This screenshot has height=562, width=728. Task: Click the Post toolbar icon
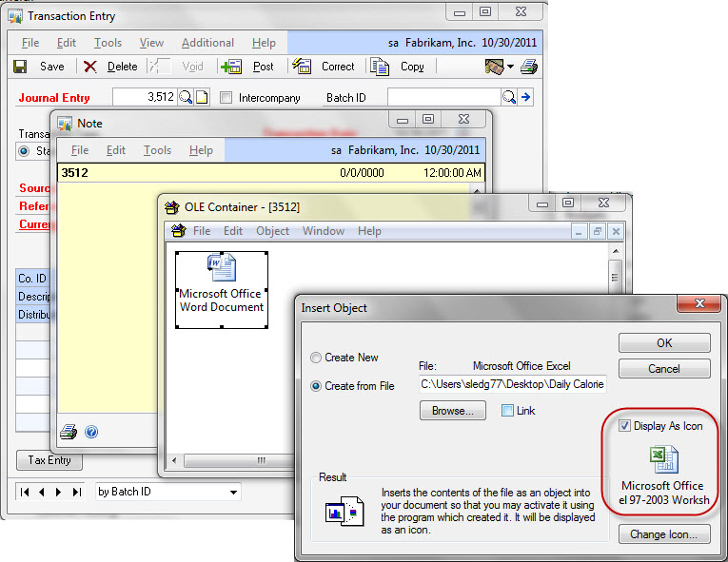click(231, 67)
